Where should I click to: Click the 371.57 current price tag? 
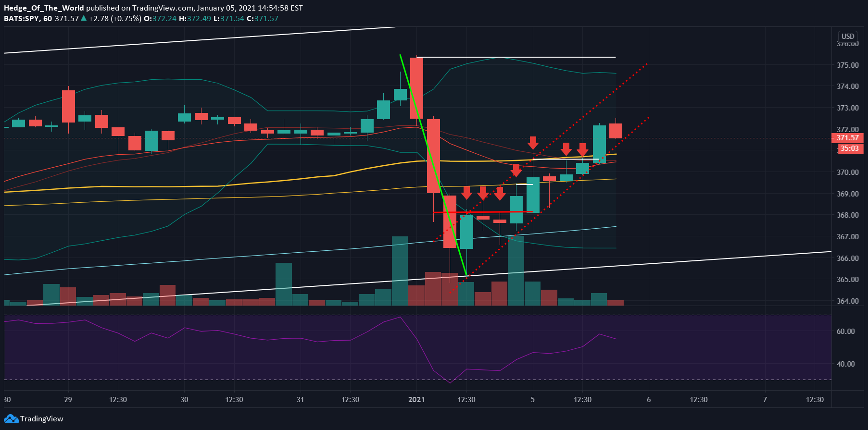click(x=847, y=138)
